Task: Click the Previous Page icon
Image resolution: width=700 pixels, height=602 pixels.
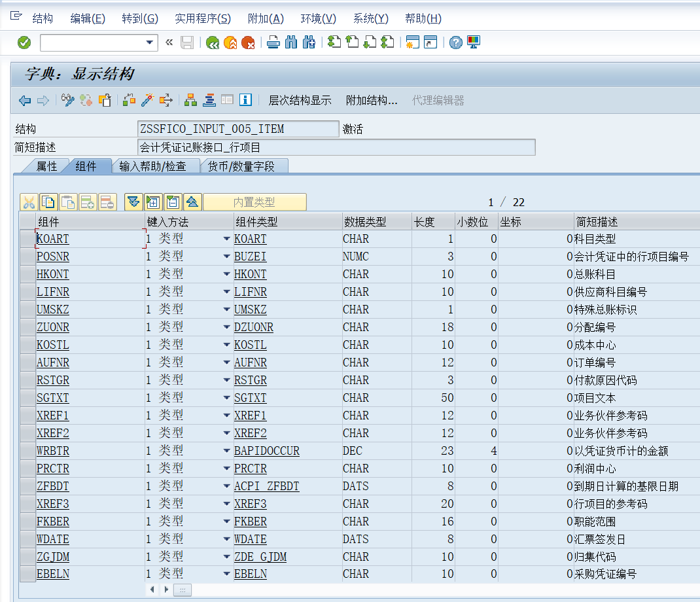Action: tap(352, 43)
